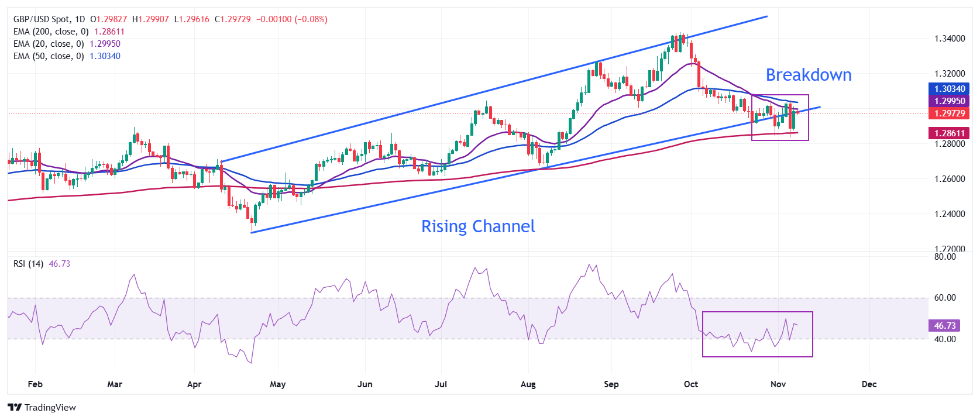Click the 1.34000 price axis label
Image resolution: width=980 pixels, height=420 pixels.
[950, 39]
